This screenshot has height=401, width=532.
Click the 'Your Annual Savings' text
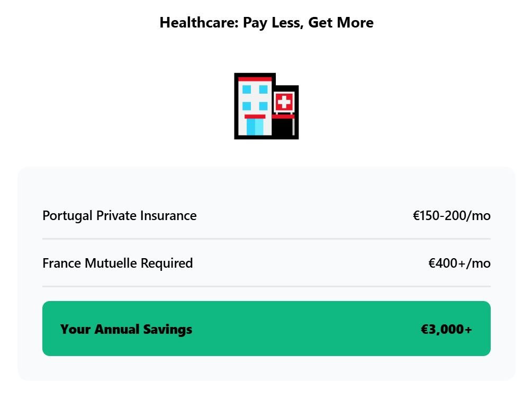click(126, 329)
